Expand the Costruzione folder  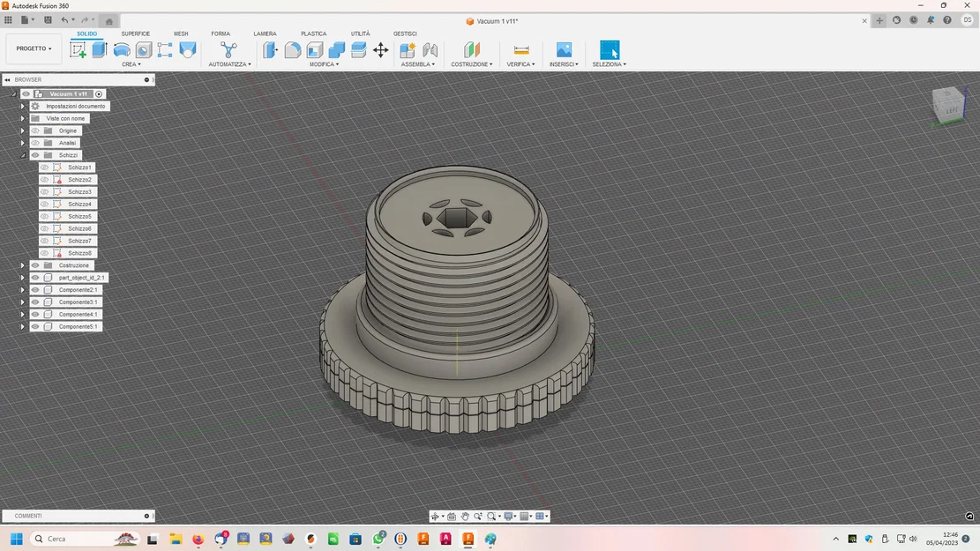23,265
